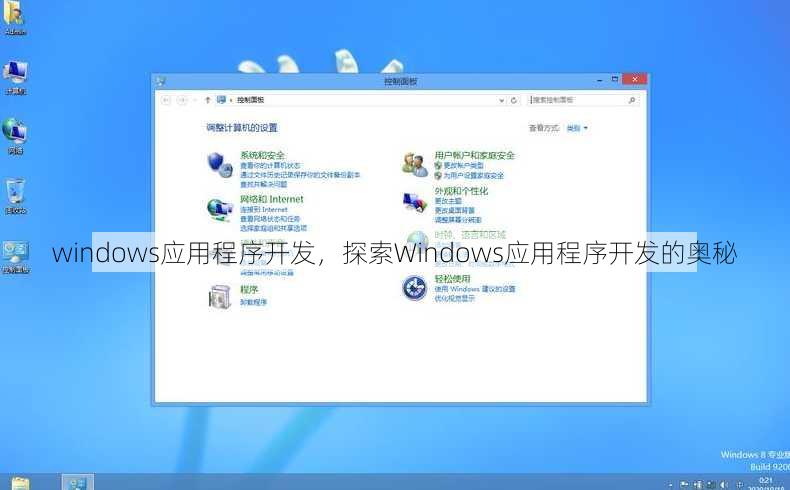This screenshot has width=790, height=490.
Task: Click Connect to the Internet (连接到 Internet) link
Action: [x=264, y=209]
